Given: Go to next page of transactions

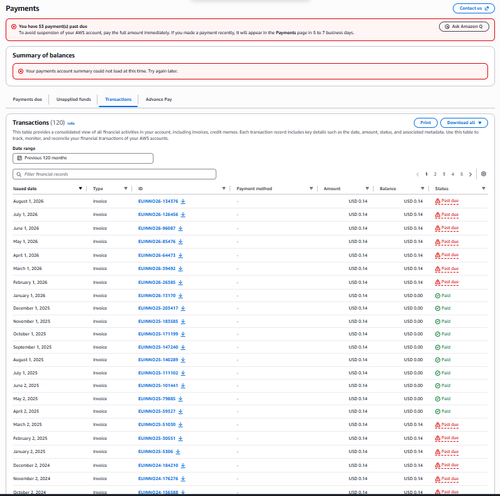Looking at the screenshot, I should click(470, 174).
